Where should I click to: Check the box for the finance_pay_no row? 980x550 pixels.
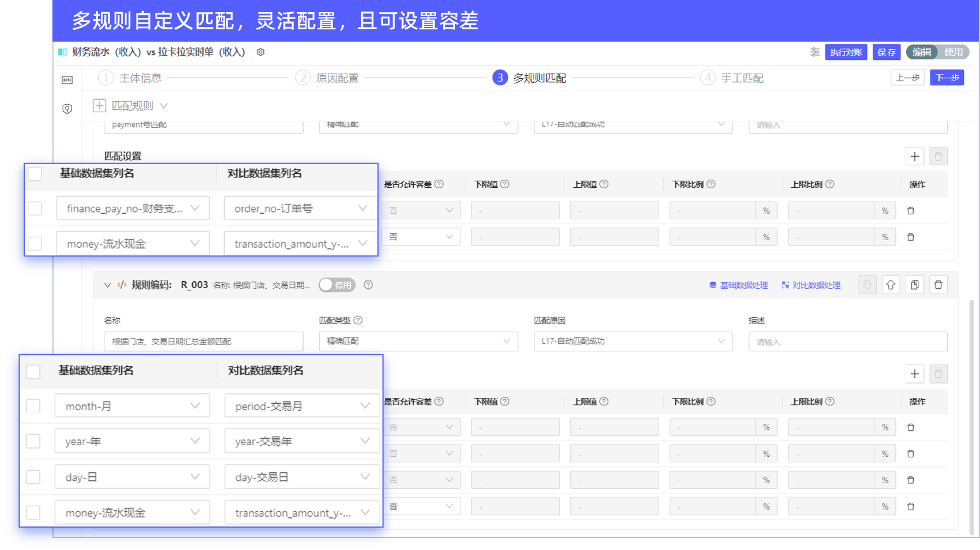(35, 208)
